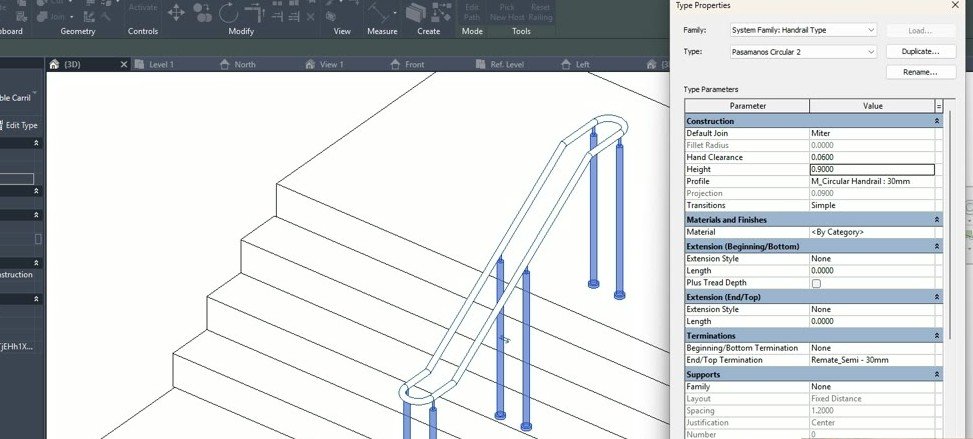This screenshot has height=439, width=973.
Task: Click the North tab elevation icon
Action: [x=225, y=64]
